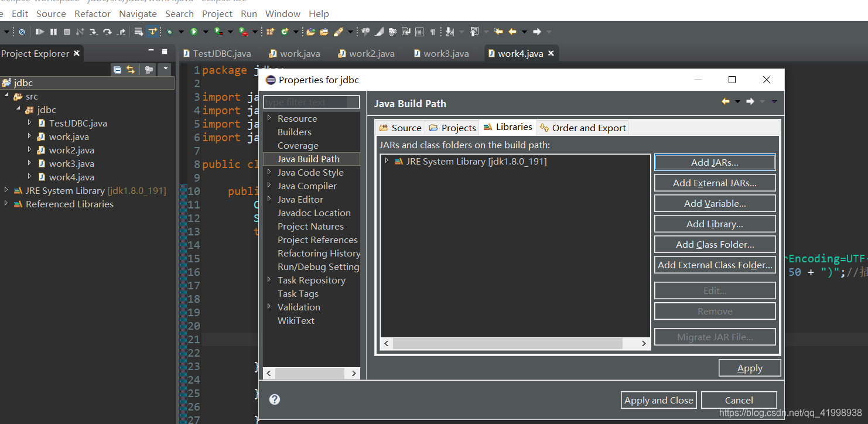Select the Libraries tab
868x424 pixels.
click(x=508, y=126)
